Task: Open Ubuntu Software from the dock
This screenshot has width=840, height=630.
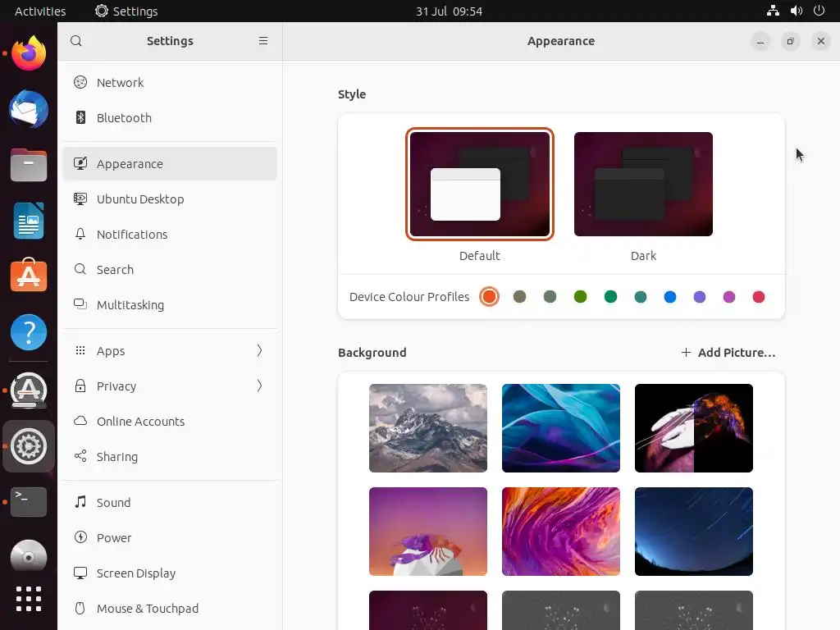Action: (29, 276)
